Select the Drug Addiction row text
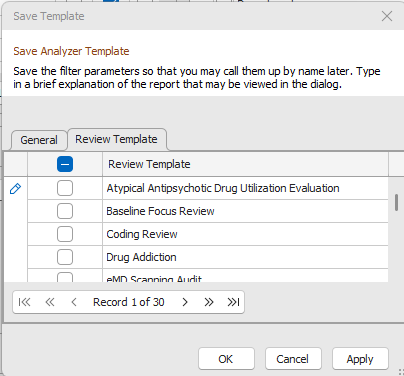Screen dimensions: 404x376 (x=141, y=257)
